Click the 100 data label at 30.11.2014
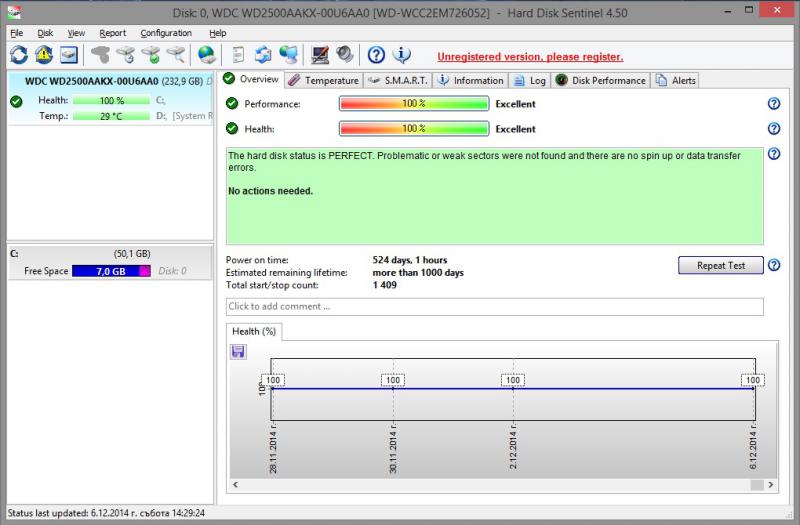The width and height of the screenshot is (800, 525). [x=393, y=380]
